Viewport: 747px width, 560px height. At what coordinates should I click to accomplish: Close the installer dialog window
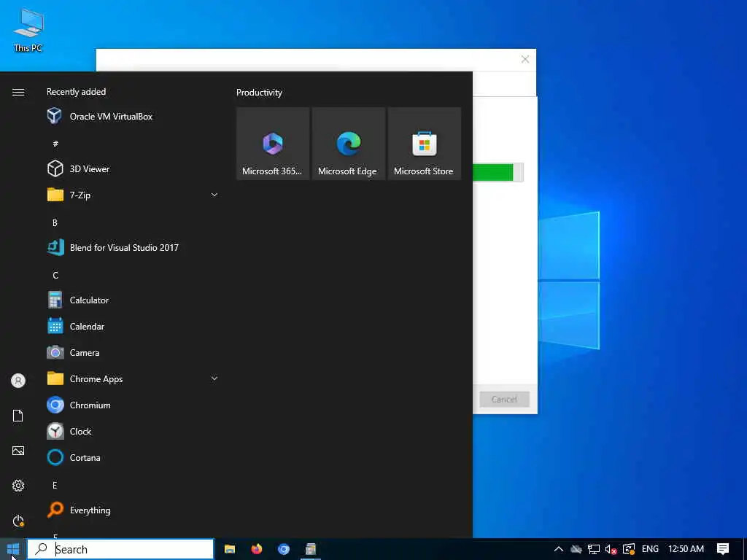525,60
